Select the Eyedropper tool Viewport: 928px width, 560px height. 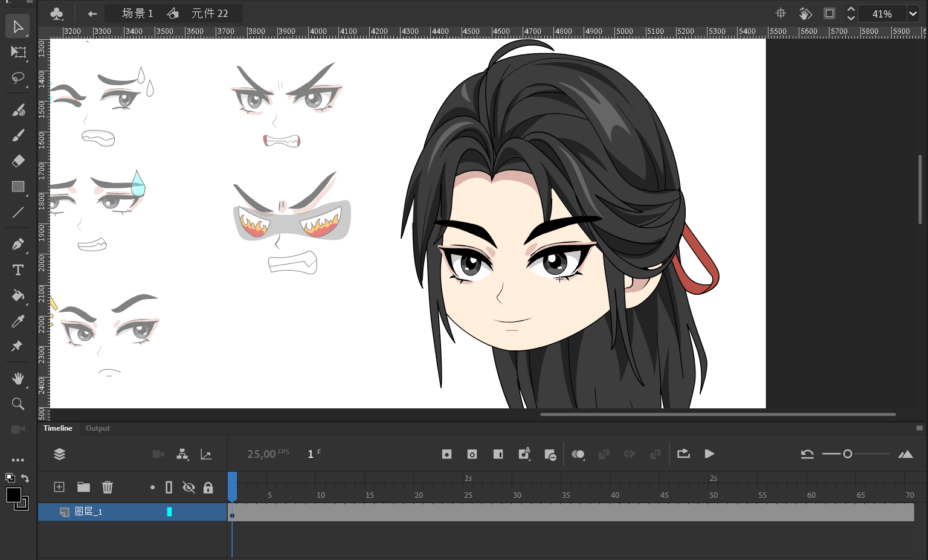[x=18, y=321]
